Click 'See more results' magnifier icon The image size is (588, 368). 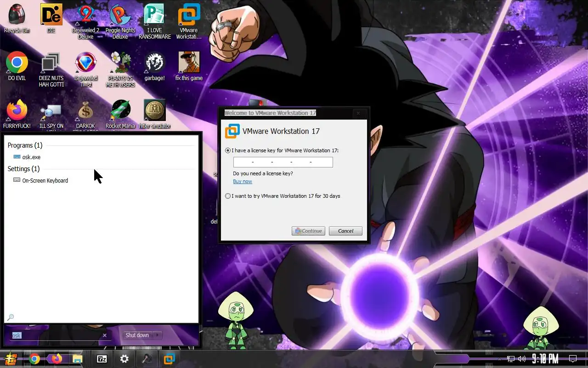coord(11,317)
